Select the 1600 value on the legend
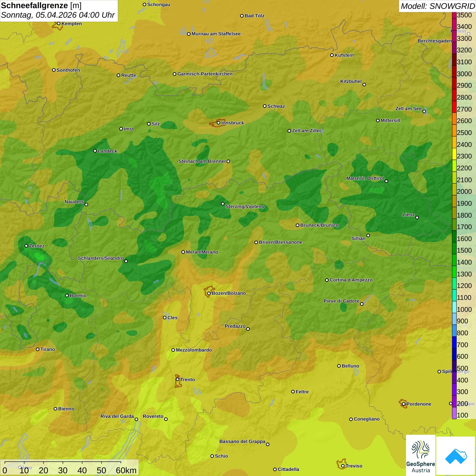 coord(464,239)
